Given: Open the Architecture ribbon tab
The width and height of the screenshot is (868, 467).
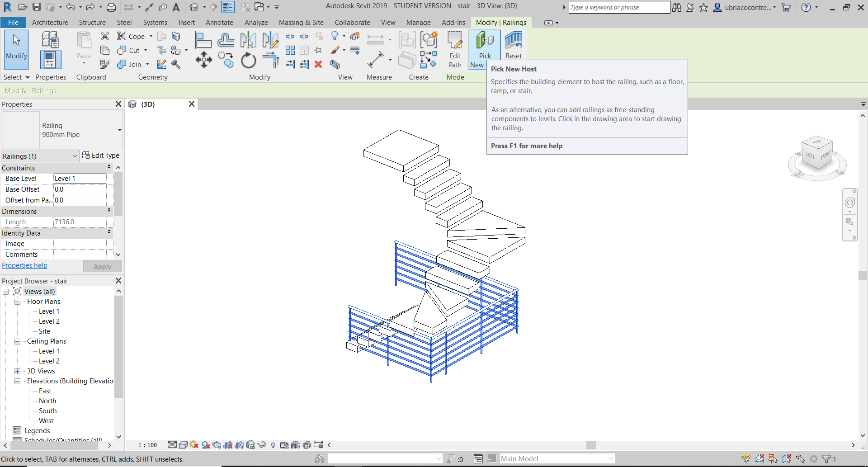Looking at the screenshot, I should [50, 22].
